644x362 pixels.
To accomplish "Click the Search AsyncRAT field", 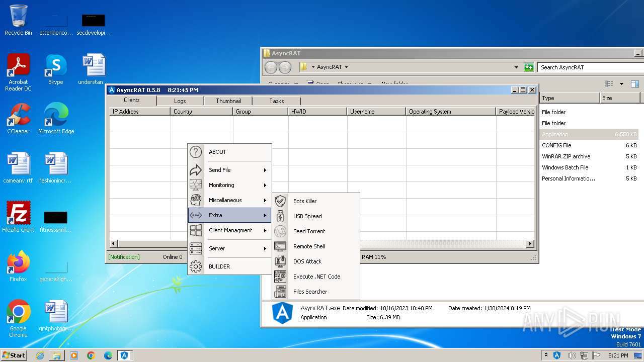I will [x=590, y=67].
